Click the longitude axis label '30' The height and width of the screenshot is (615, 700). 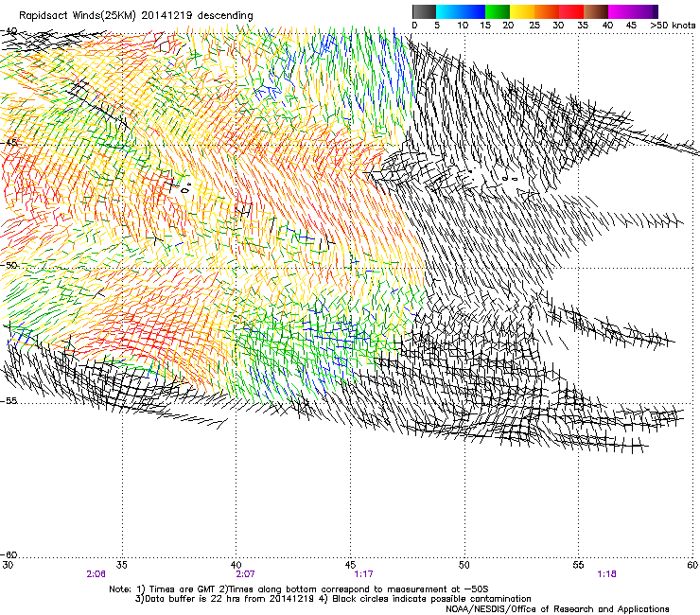point(8,565)
